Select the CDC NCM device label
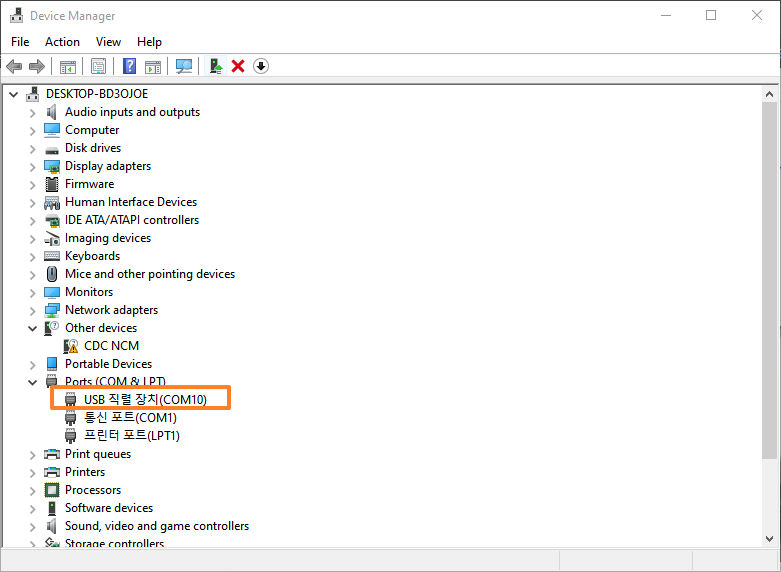Screen dimensions: 781x572 [x=111, y=346]
